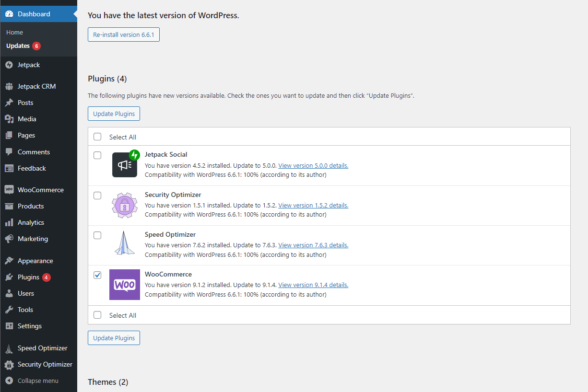588x392 pixels.
Task: Click the Speed Optimizer paper plane logo
Action: (125, 243)
